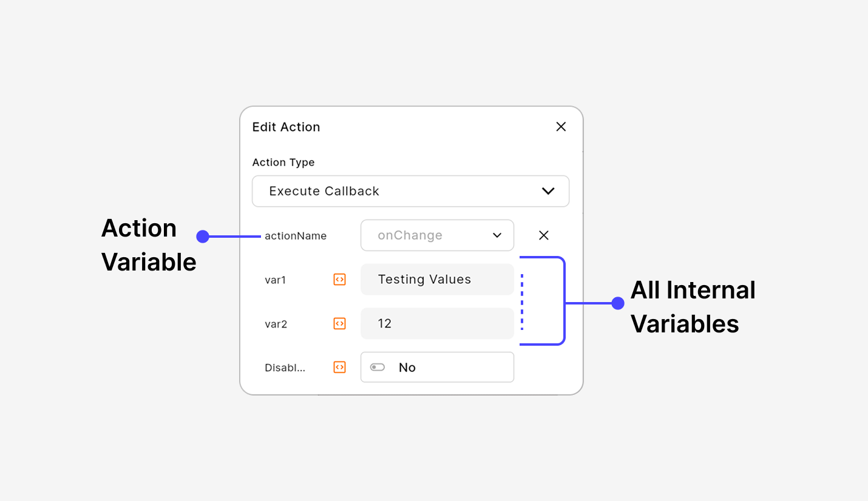Click the code binding icon next to var2
Viewport: 868px width, 501px height.
click(x=339, y=323)
